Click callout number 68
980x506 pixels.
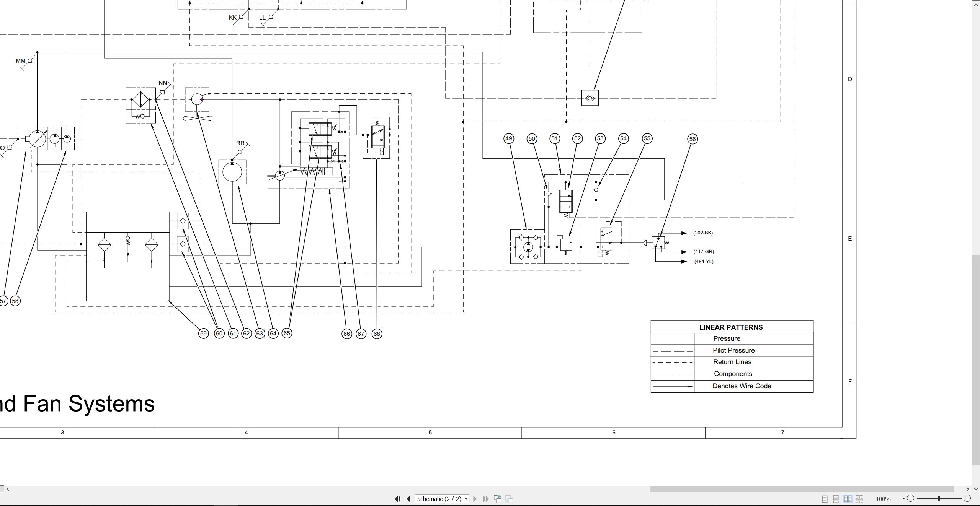[x=377, y=334]
